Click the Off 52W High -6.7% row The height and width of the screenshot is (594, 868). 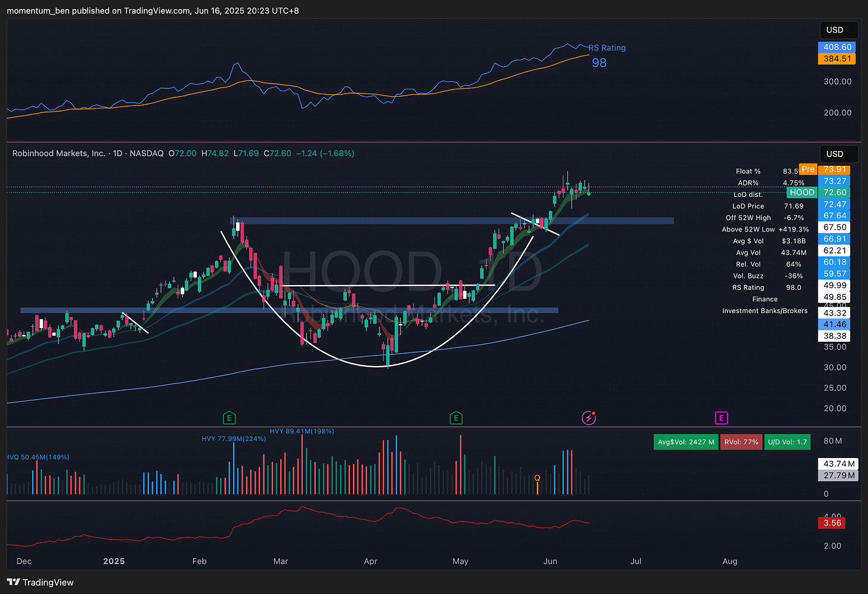(765, 218)
